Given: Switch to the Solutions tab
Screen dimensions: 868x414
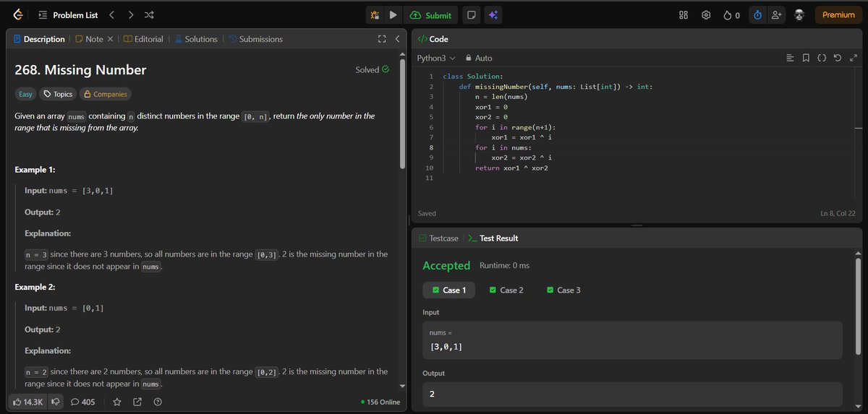Looking at the screenshot, I should pos(195,39).
